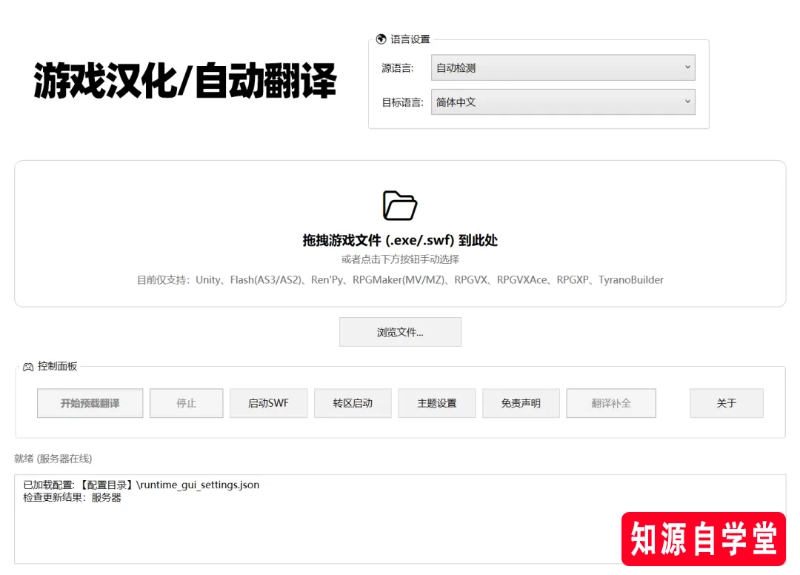Viewport: 800px width, 575px height.
Task: Click the 停止 button
Action: (x=186, y=403)
